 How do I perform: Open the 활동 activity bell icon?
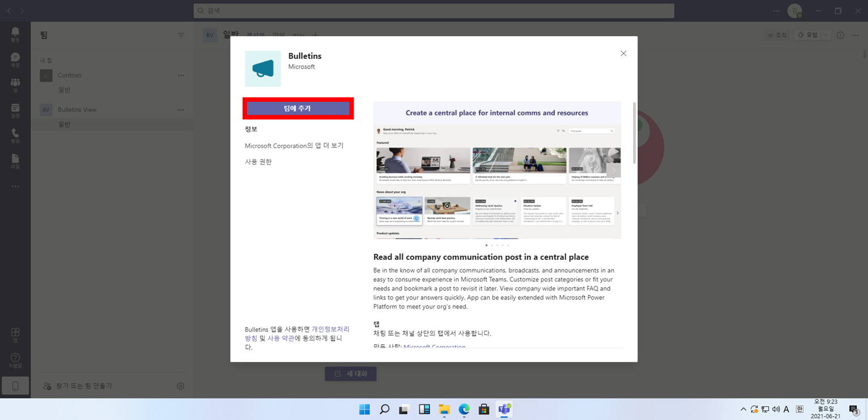point(15,34)
